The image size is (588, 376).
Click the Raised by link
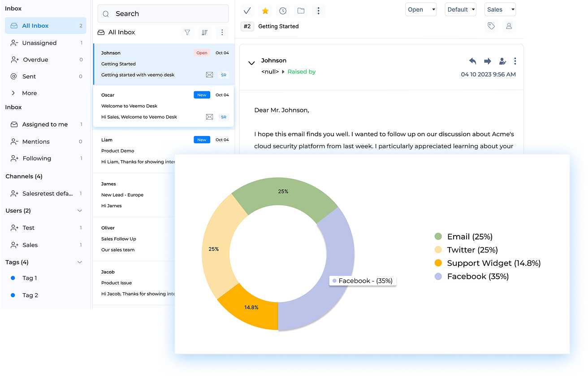pyautogui.click(x=302, y=72)
